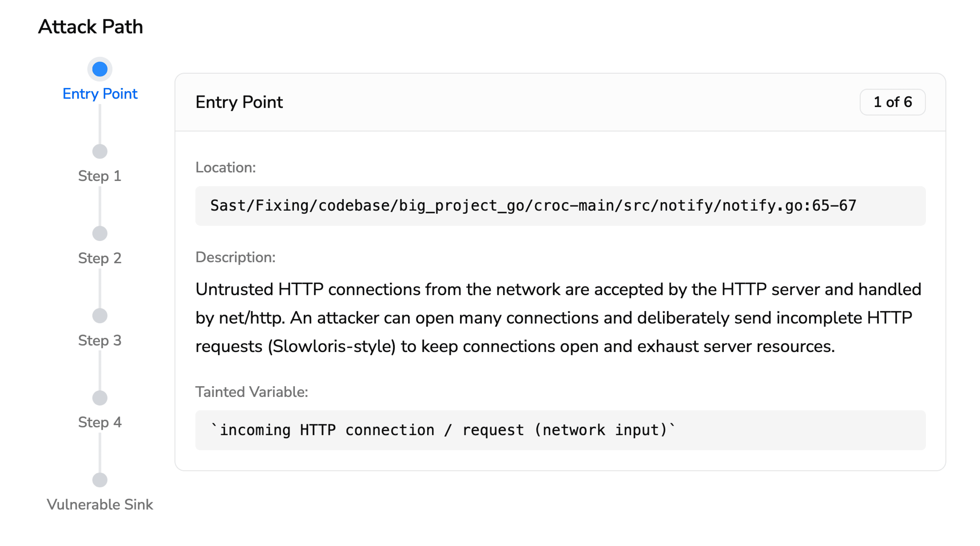Select the Step 2 circle marker

point(100,233)
